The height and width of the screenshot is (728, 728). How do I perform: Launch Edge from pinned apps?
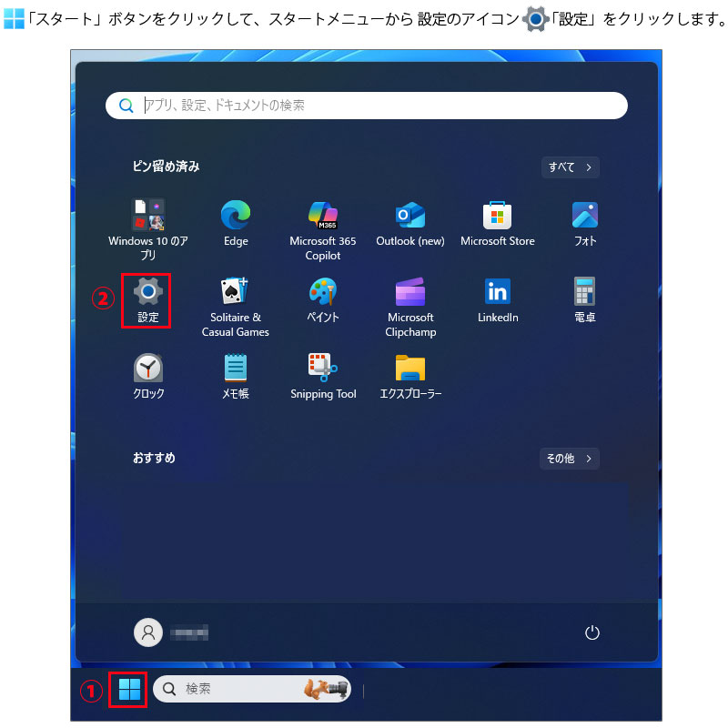tap(236, 223)
